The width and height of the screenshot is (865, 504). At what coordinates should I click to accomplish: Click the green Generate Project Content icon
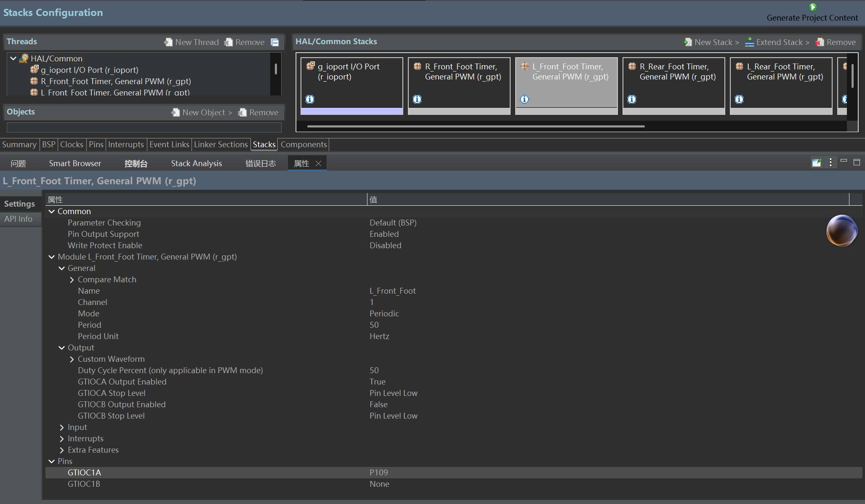click(x=813, y=7)
